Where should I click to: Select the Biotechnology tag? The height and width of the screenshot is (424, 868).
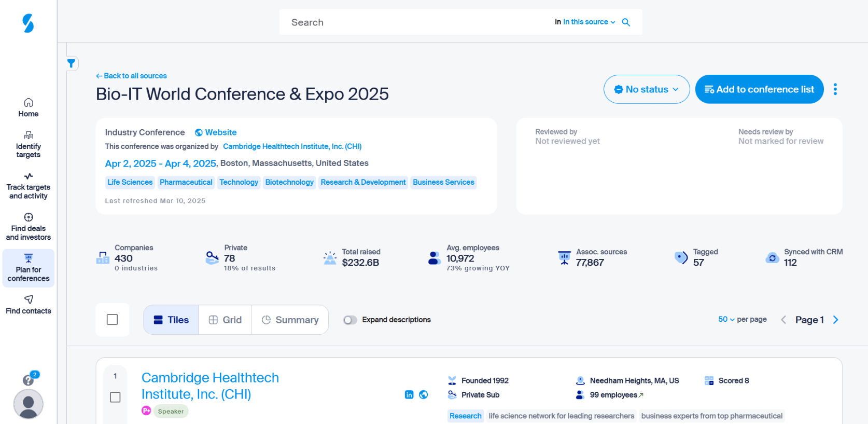pyautogui.click(x=289, y=182)
